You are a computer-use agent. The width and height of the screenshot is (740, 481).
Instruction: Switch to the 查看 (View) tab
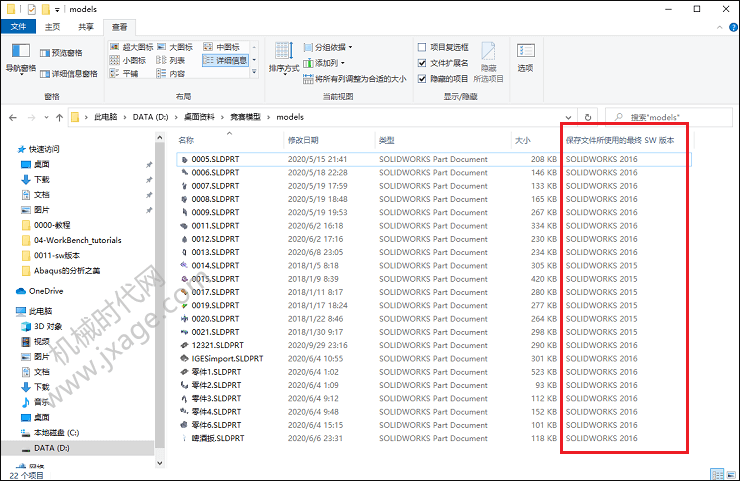119,27
